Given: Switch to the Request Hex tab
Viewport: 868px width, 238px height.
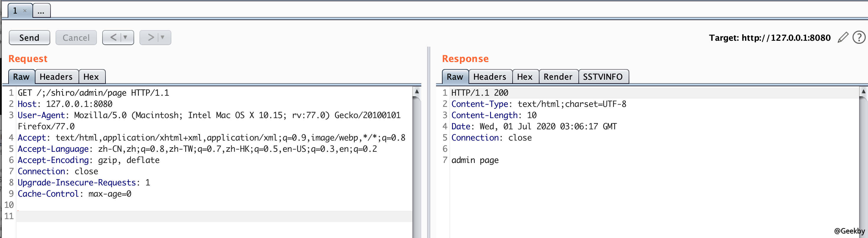Looking at the screenshot, I should point(91,77).
